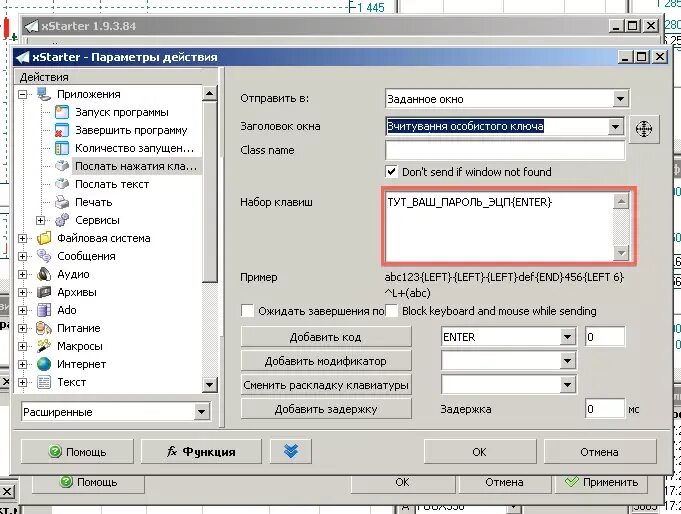Click the xStarter paper plane title icon
The height and width of the screenshot is (514, 681).
(23, 57)
